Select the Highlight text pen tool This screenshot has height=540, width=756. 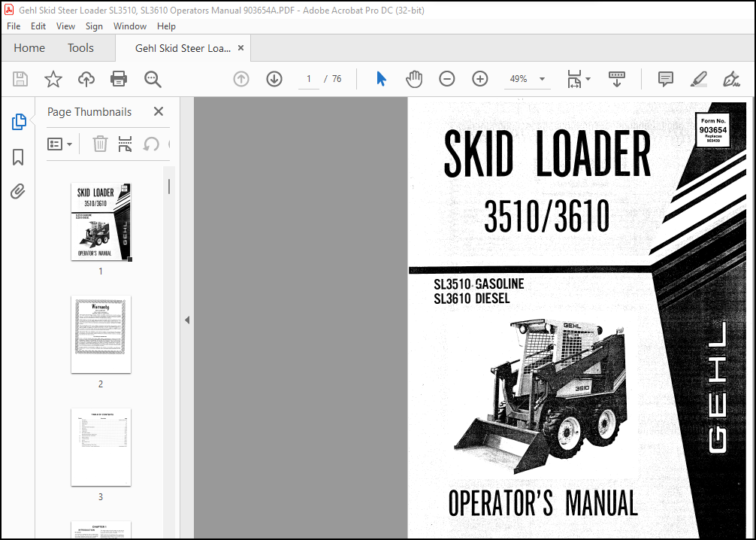click(x=699, y=79)
